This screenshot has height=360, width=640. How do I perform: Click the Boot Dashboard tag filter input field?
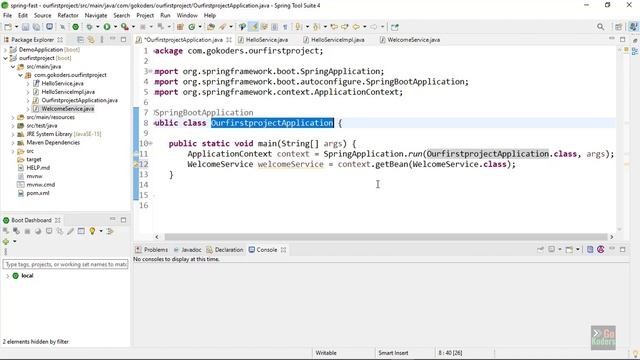coord(65,264)
